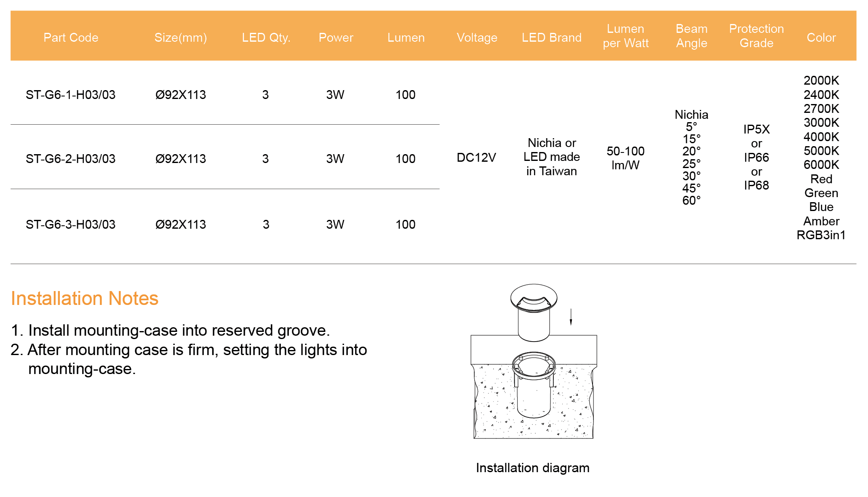Select the IP68 protection grade text

click(x=756, y=185)
